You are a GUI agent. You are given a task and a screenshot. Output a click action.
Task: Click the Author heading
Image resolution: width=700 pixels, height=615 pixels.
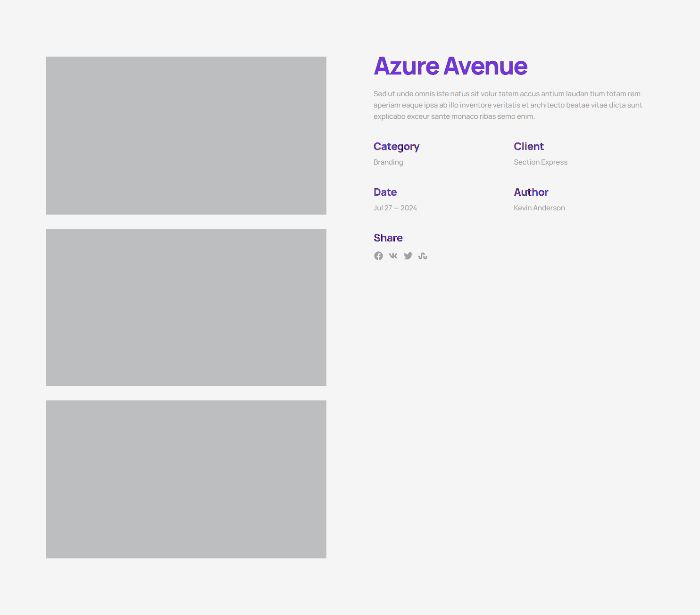click(x=531, y=192)
